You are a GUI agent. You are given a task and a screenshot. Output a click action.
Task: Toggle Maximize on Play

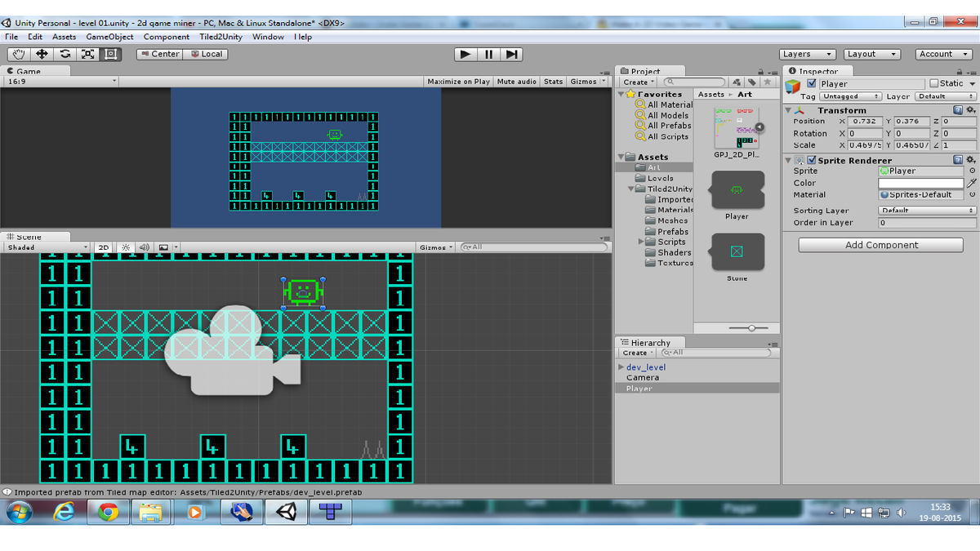tap(458, 82)
